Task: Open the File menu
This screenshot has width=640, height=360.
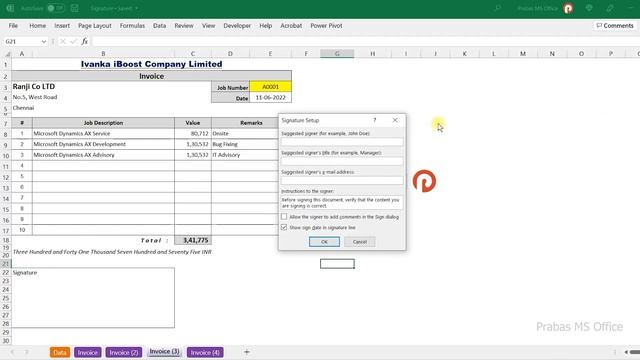Action: [x=13, y=25]
